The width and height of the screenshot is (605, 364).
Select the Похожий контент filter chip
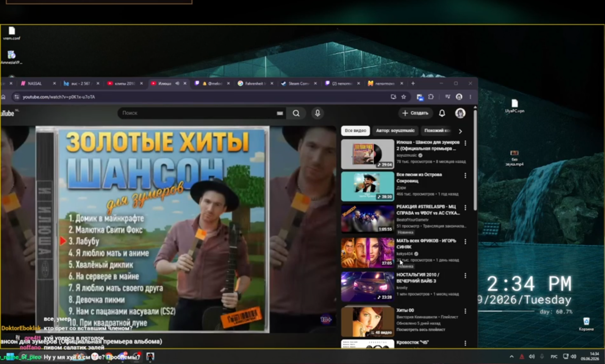(438, 131)
